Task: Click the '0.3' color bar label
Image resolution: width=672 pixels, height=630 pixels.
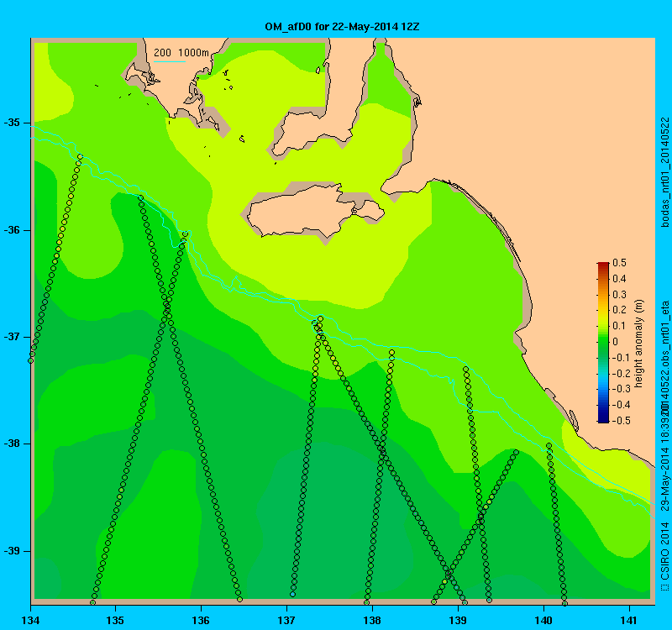Action: [619, 295]
